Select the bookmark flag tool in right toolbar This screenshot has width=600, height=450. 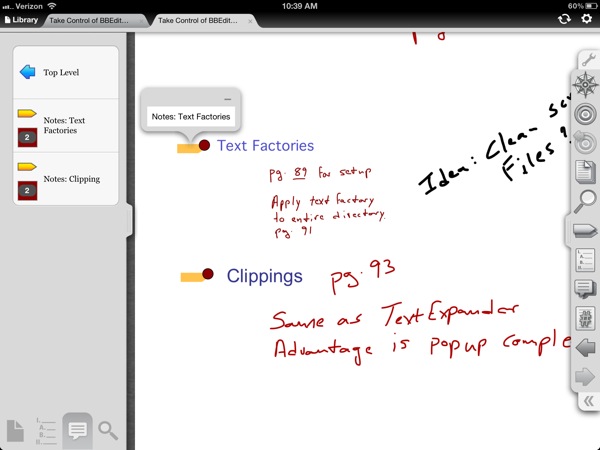click(584, 231)
